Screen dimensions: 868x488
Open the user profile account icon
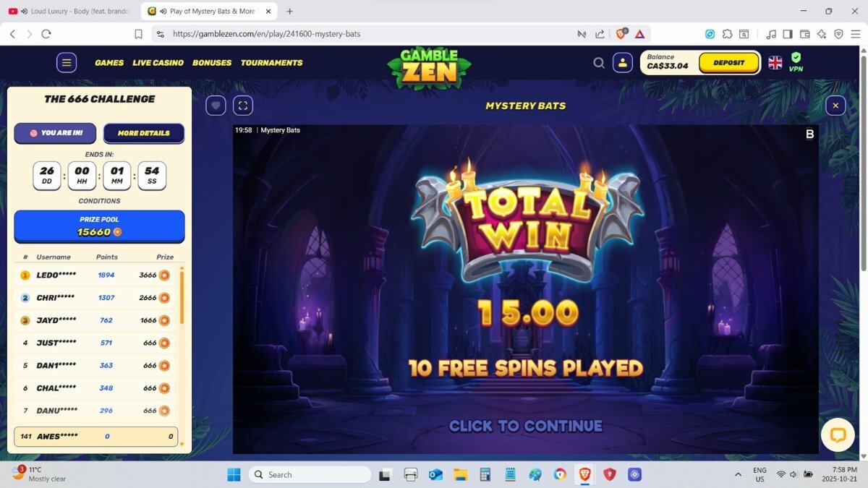click(623, 63)
